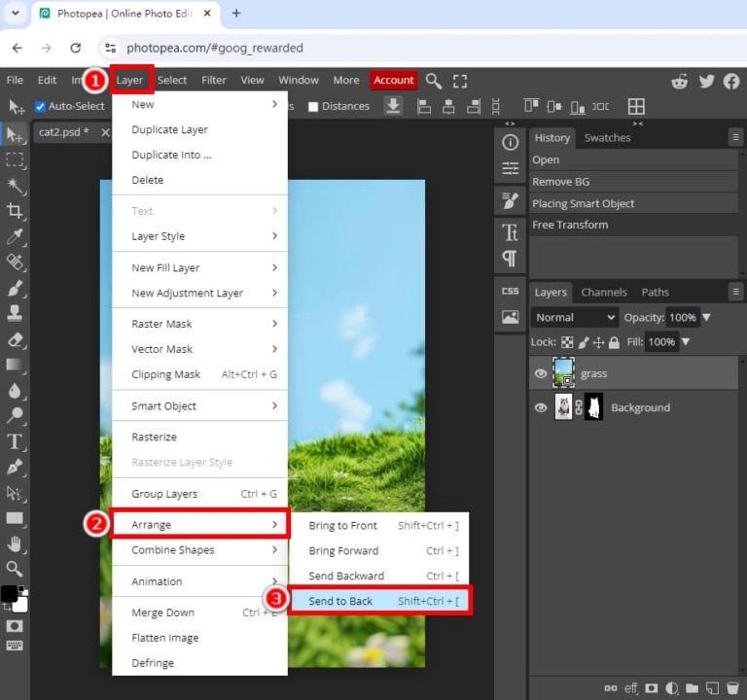Toggle lock transparent pixels
This screenshot has width=747, height=700.
click(x=567, y=342)
